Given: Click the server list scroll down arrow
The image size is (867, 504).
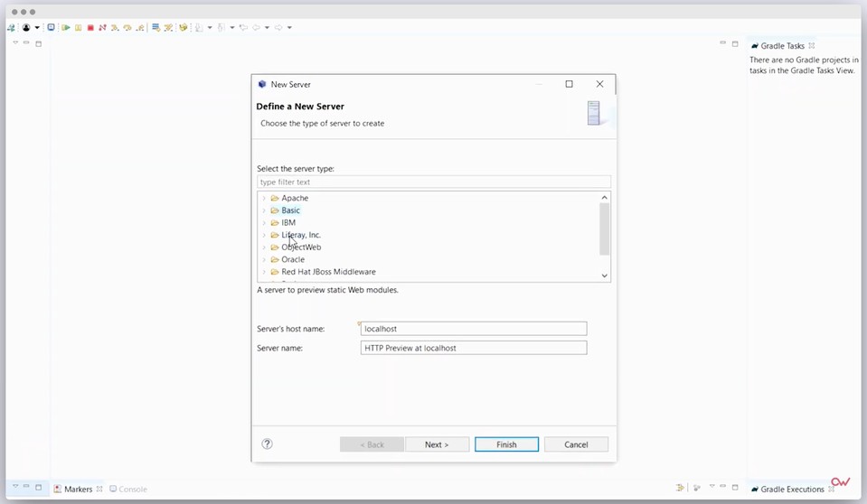Looking at the screenshot, I should coord(604,275).
